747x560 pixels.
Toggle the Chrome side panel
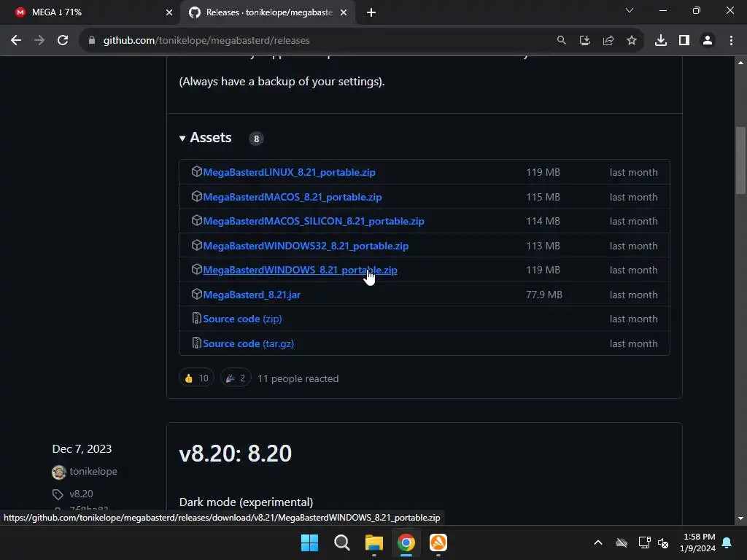[684, 41]
